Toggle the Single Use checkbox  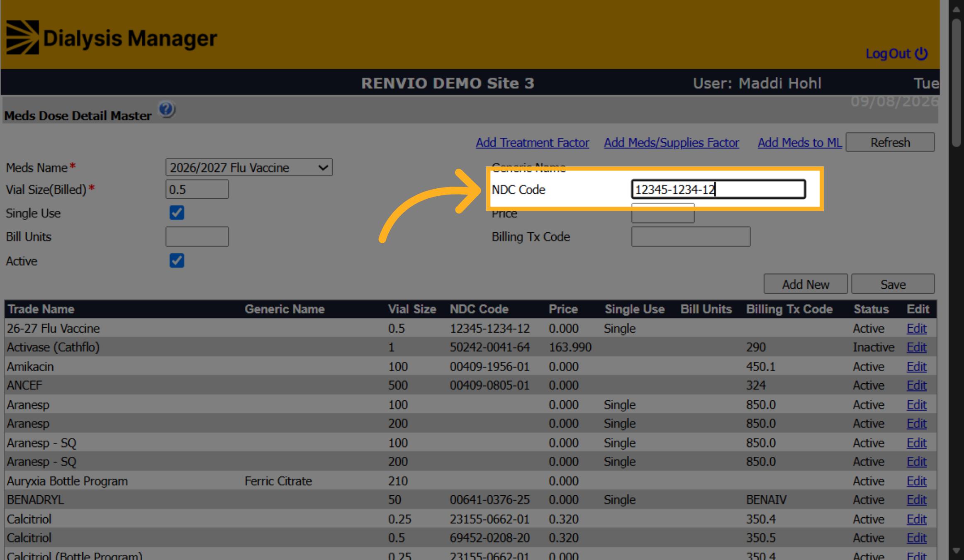tap(177, 213)
